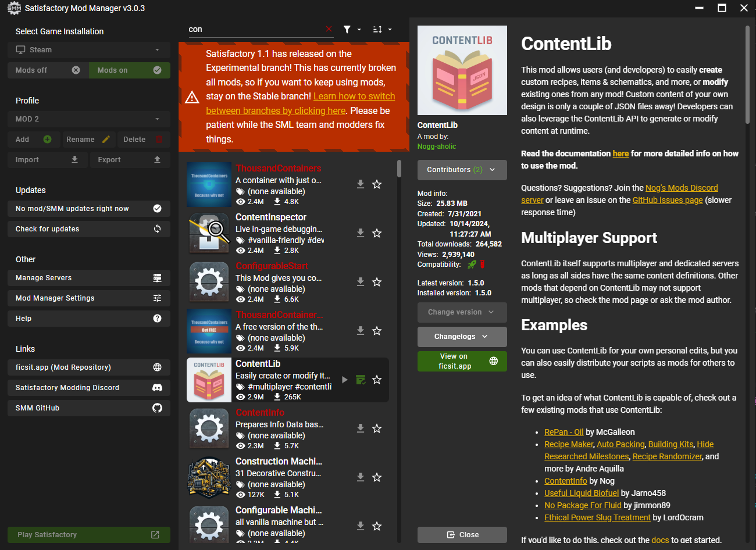The width and height of the screenshot is (756, 550).
Task: Open ficsit.app (Mod Repository) link in sidebar
Action: click(89, 367)
